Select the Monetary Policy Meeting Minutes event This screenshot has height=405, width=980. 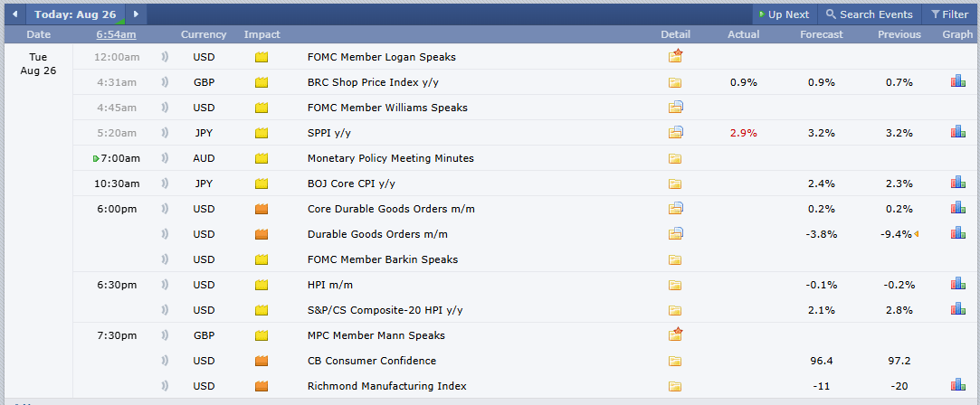coord(391,158)
